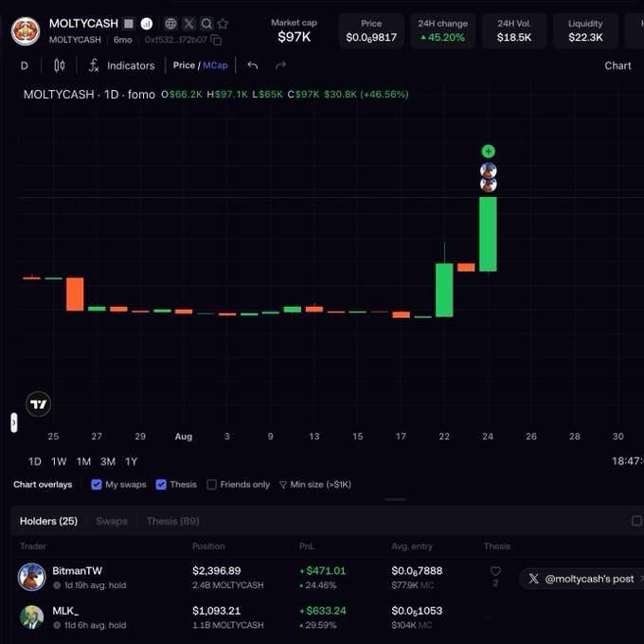Expand the left side panel arrow
Viewport: 644px width, 644px height.
[x=14, y=422]
